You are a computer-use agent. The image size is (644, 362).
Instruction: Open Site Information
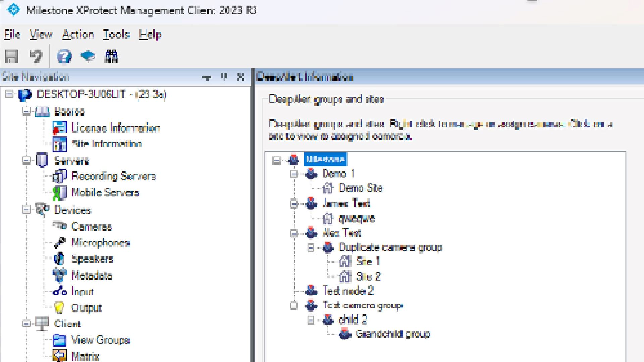pos(107,144)
